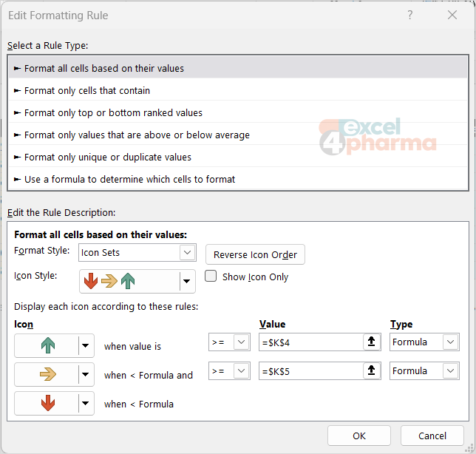The height and width of the screenshot is (454, 476).
Task: Choose 'Use a formula to determine which cells to format'
Action: pos(238,179)
